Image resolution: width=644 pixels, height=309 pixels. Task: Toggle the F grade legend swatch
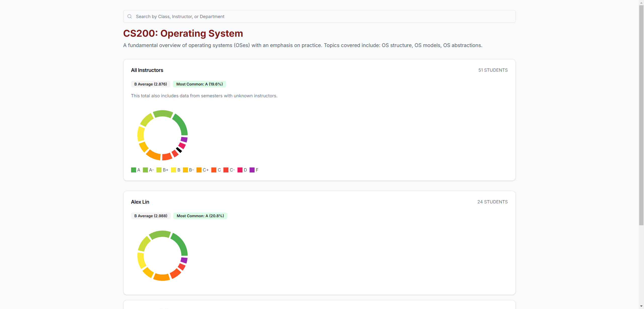252,170
